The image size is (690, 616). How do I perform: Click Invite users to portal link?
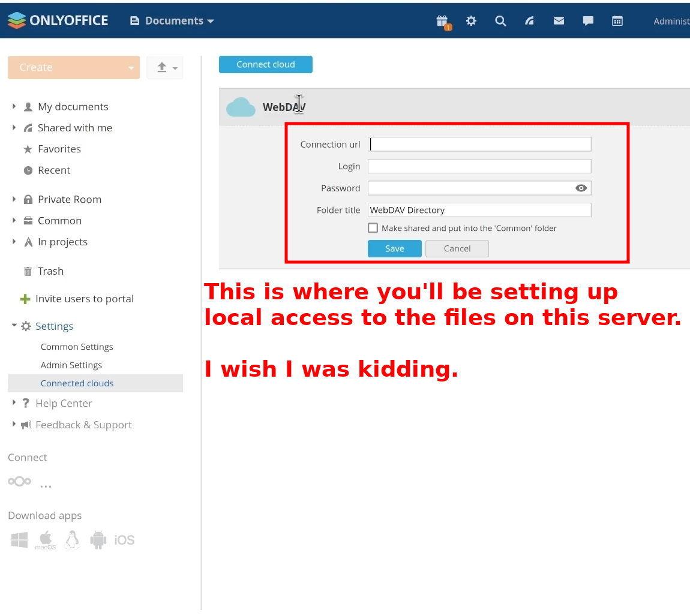click(85, 299)
